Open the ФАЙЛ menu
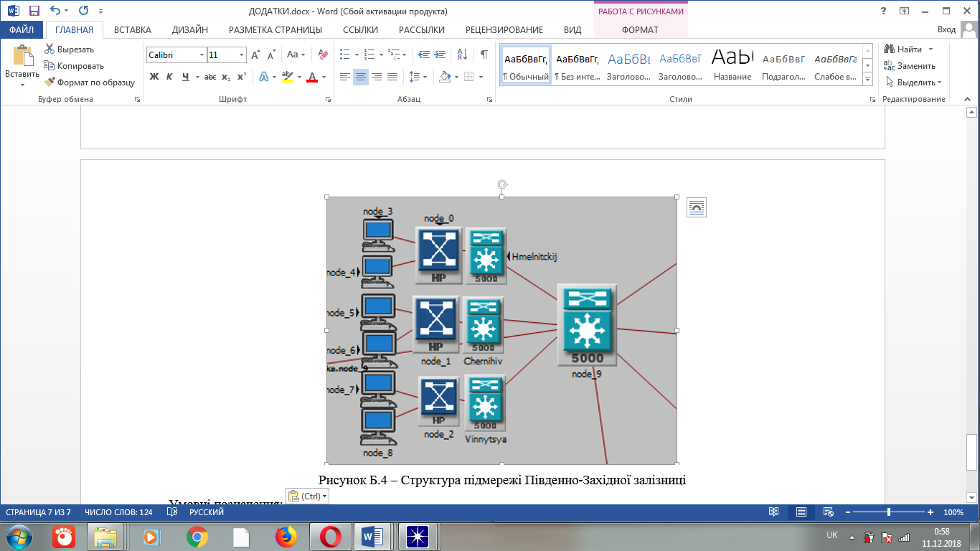980x551 pixels. pos(22,29)
